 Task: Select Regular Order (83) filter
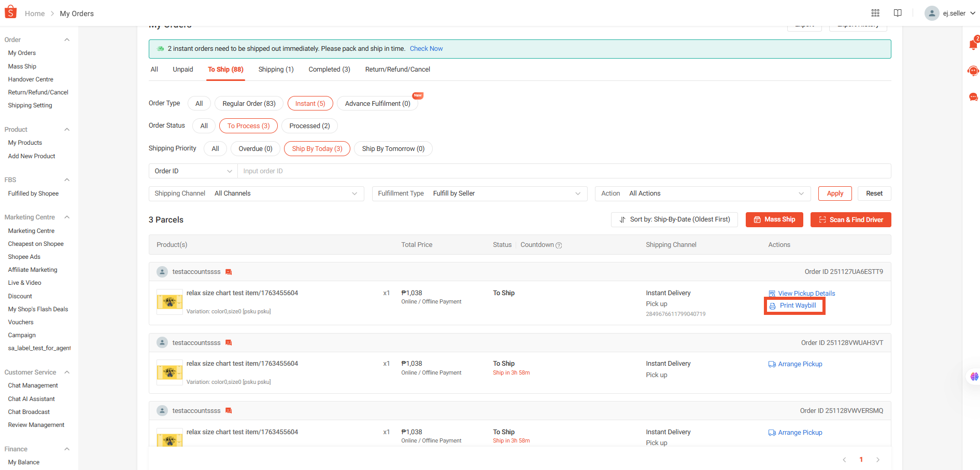[249, 104]
